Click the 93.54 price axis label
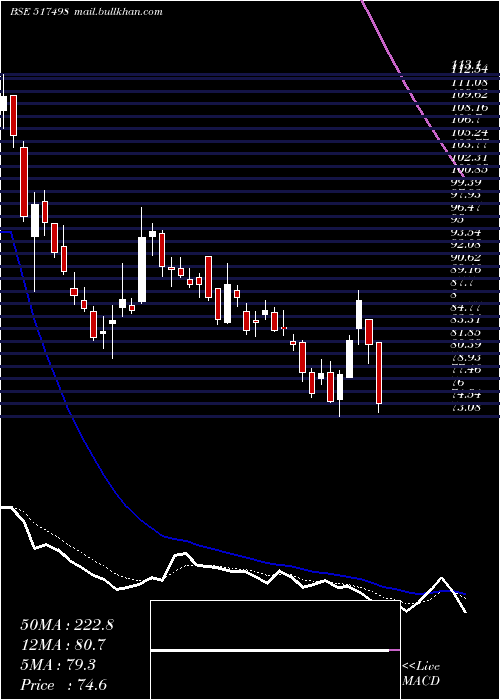 pos(466,233)
